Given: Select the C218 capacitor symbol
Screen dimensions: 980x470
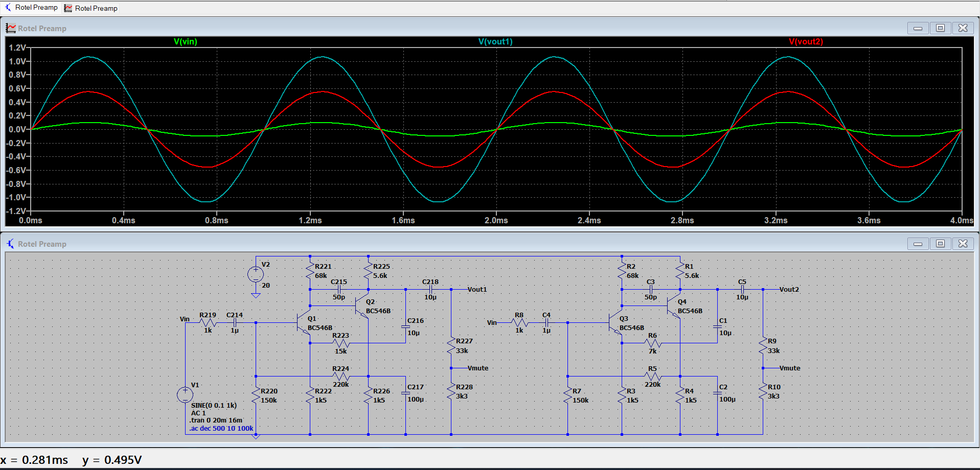Looking at the screenshot, I should pyautogui.click(x=430, y=290).
